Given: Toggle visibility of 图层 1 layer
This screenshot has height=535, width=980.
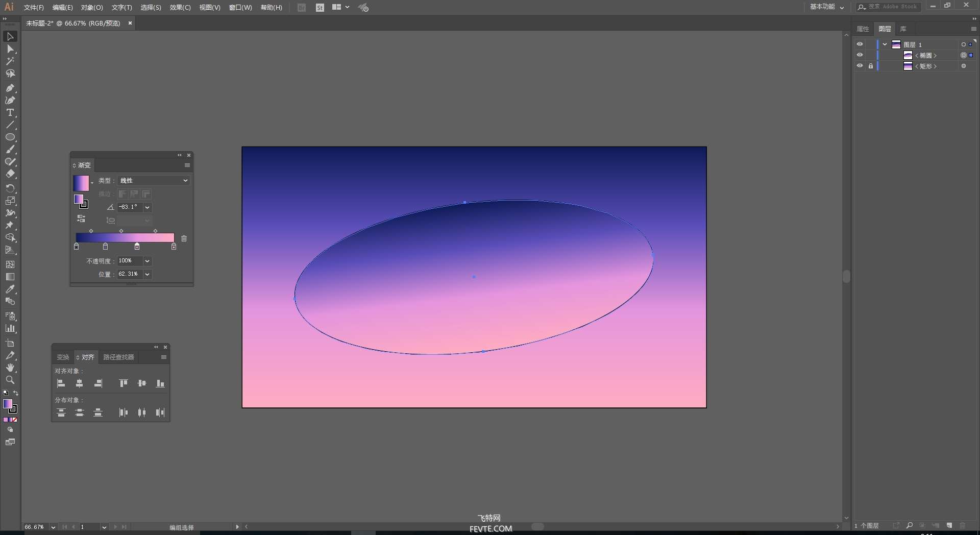Looking at the screenshot, I should 860,44.
